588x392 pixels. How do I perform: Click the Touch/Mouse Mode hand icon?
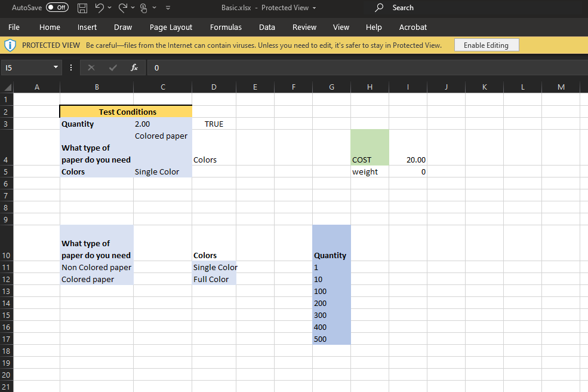coord(144,8)
